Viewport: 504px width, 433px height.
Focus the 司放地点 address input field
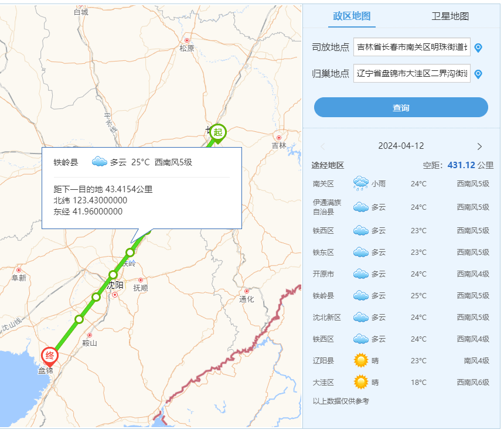411,47
